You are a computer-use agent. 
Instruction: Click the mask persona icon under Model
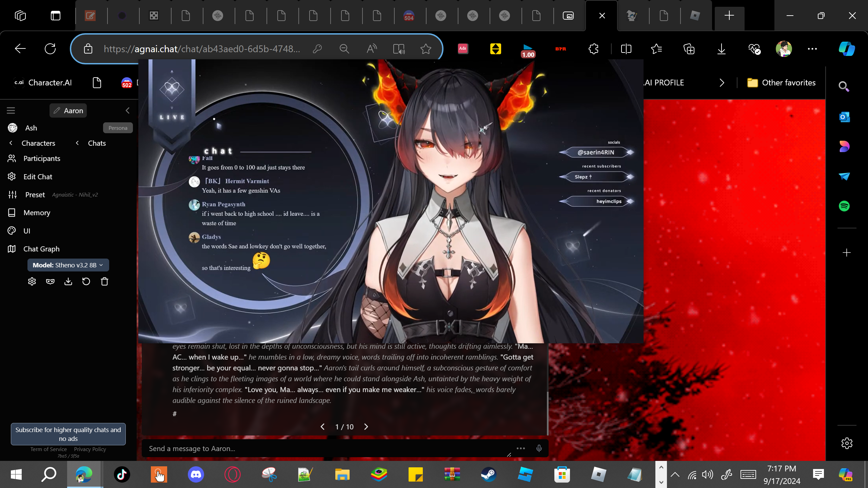(50, 282)
